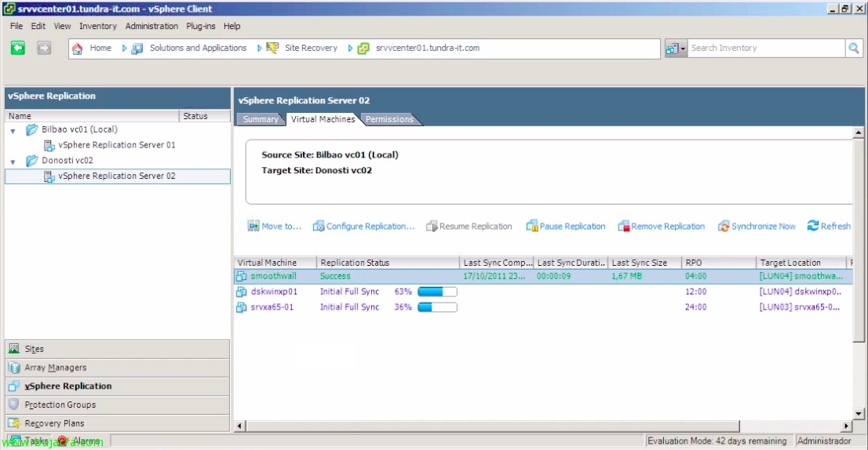Image resolution: width=868 pixels, height=450 pixels.
Task: Switch to the Permissions tab
Action: [x=389, y=119]
